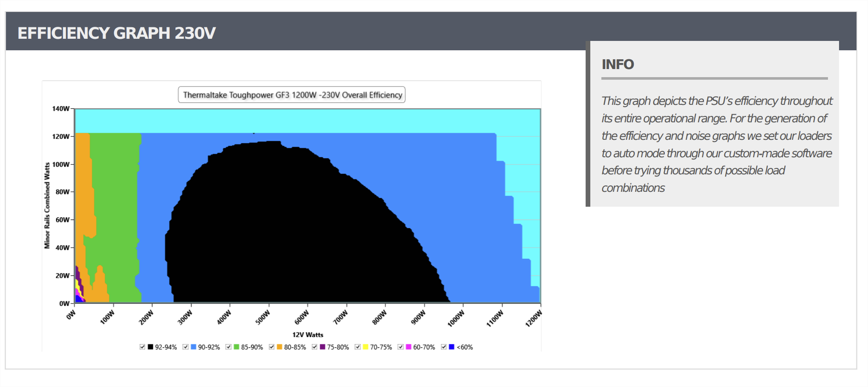Select the INFO panel heading
Screen dimensions: 868x387
[x=618, y=64]
